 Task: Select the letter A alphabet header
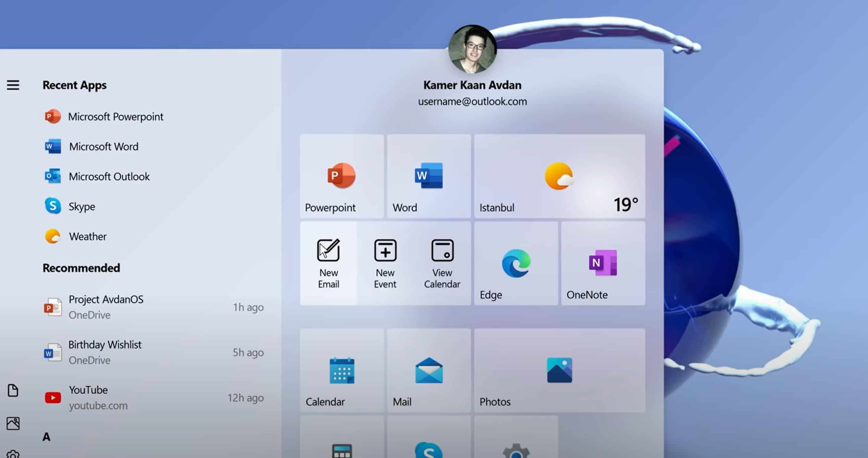46,436
